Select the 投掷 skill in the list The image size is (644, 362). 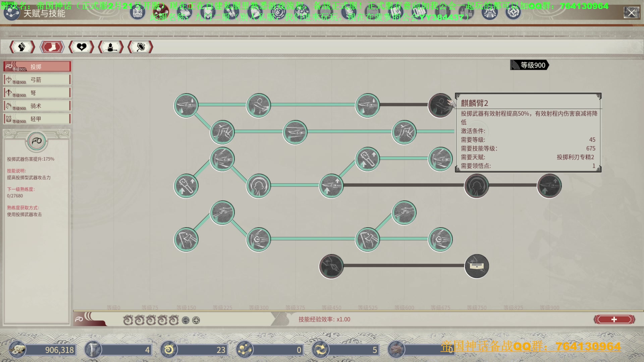(x=37, y=67)
